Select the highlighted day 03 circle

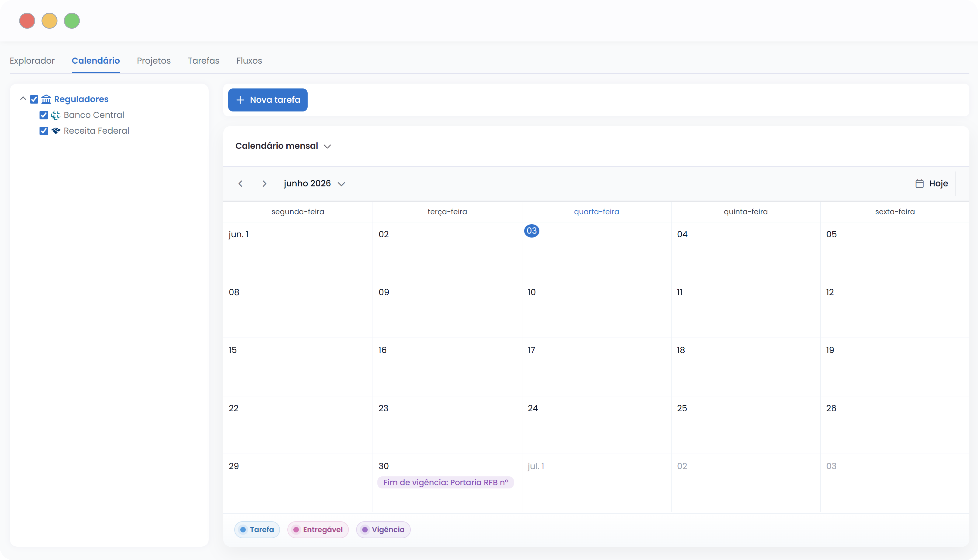(532, 231)
